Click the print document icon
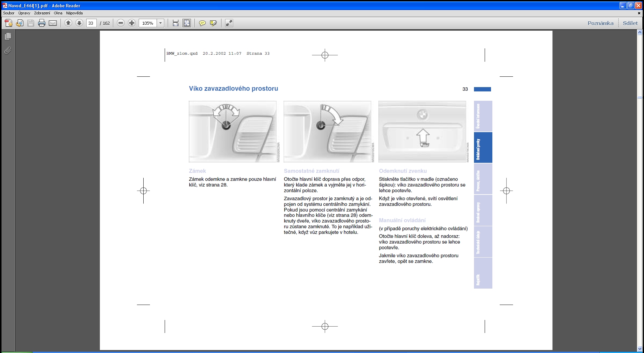The width and height of the screenshot is (644, 353). (x=42, y=23)
